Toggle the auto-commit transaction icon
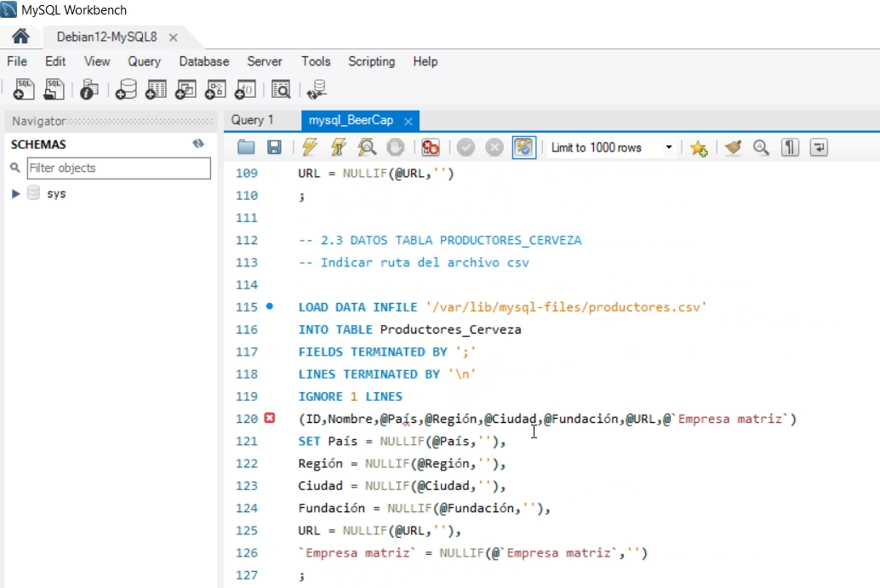 tap(523, 146)
